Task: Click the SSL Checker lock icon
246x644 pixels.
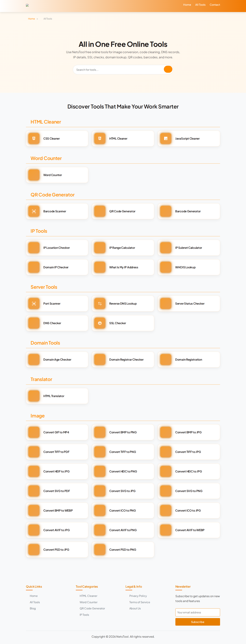Action: coord(100,323)
